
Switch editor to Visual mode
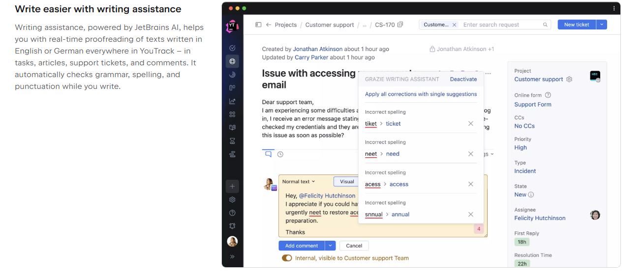coord(346,181)
